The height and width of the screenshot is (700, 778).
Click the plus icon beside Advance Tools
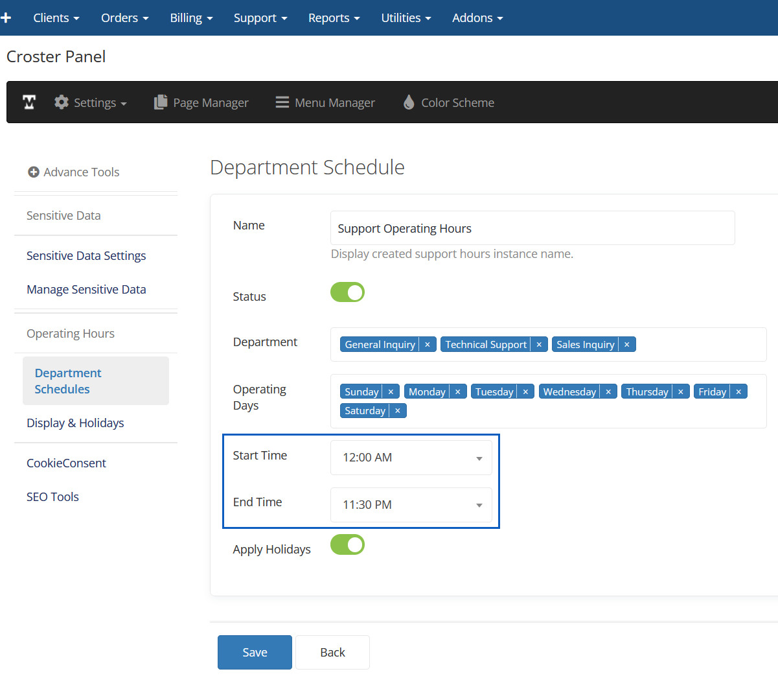[x=34, y=172]
